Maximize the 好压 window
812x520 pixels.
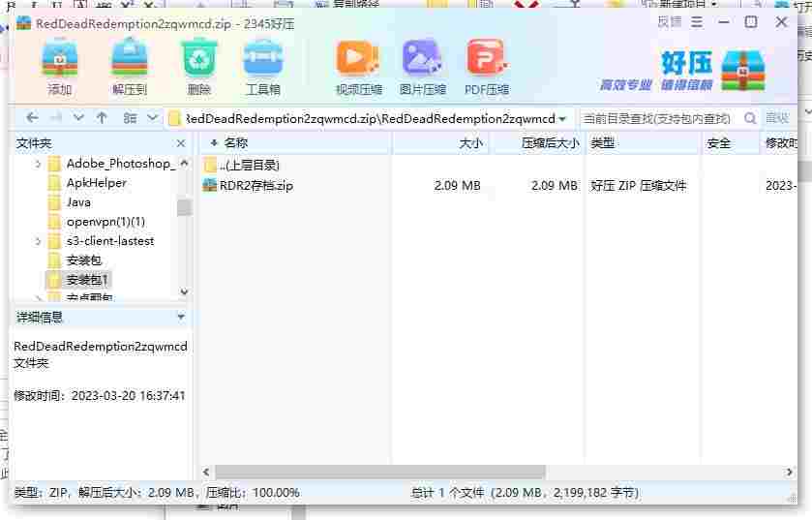pyautogui.click(x=751, y=21)
